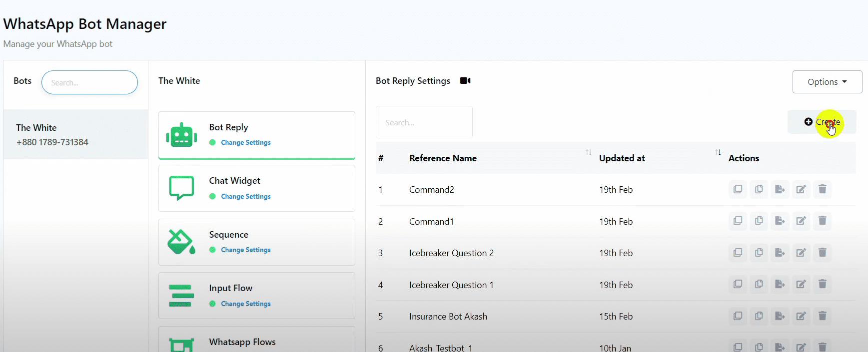The height and width of the screenshot is (352, 868).
Task: Open the Options dropdown
Action: click(827, 82)
